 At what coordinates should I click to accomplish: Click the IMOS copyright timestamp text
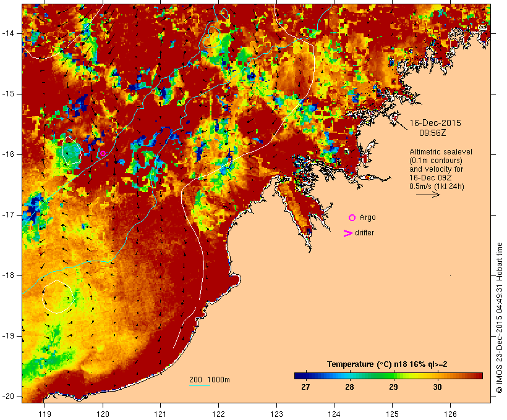click(499, 318)
